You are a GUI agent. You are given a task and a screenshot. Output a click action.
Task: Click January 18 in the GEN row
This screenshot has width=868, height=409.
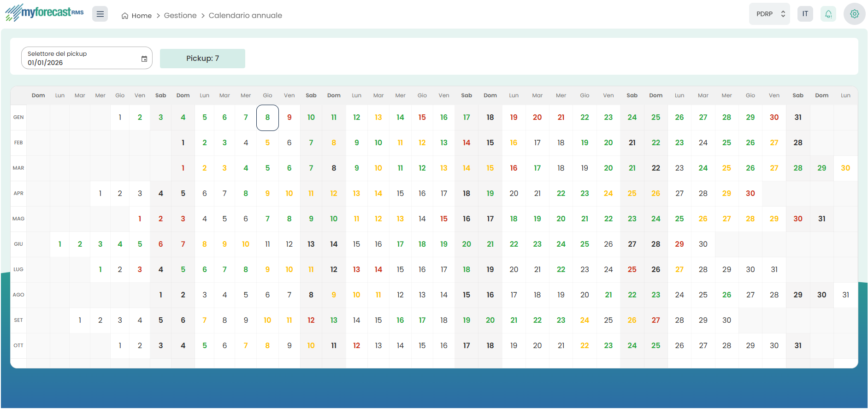[490, 118]
